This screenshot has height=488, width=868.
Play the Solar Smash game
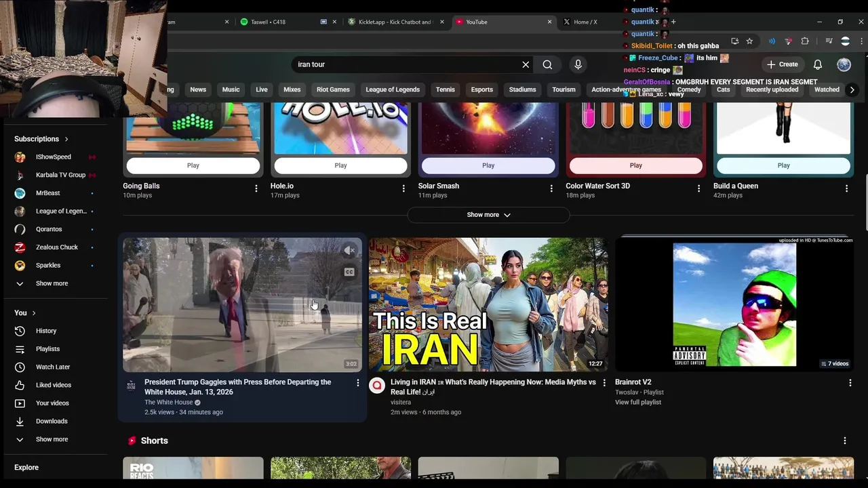pyautogui.click(x=488, y=165)
